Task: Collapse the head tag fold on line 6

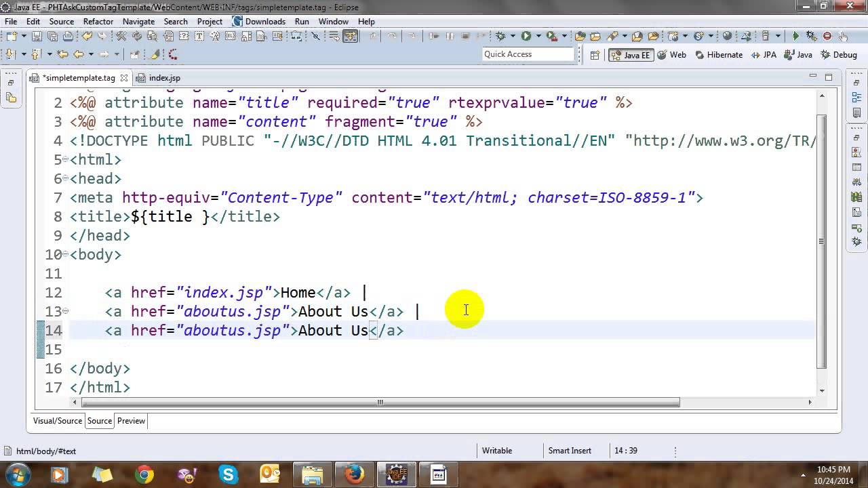Action: [x=65, y=179]
